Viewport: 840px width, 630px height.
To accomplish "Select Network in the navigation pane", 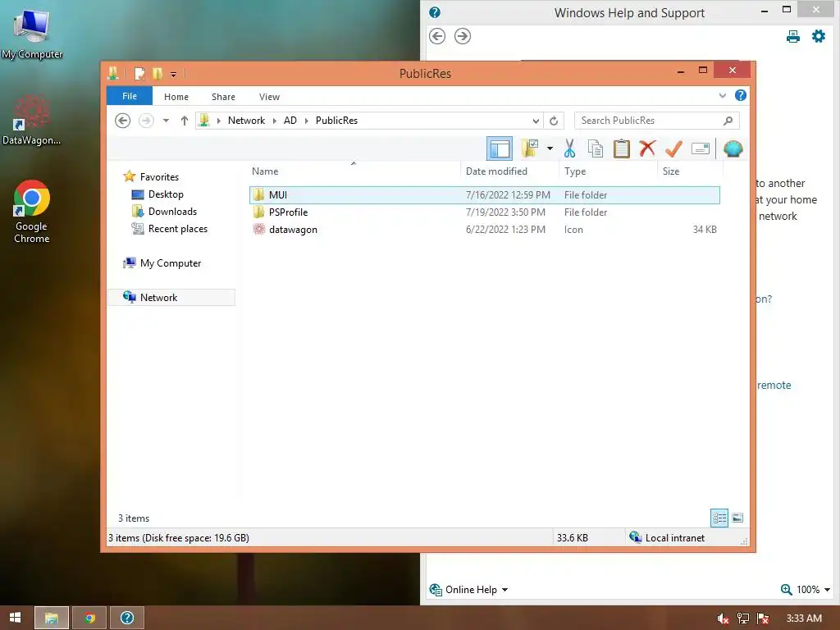I will (x=171, y=297).
